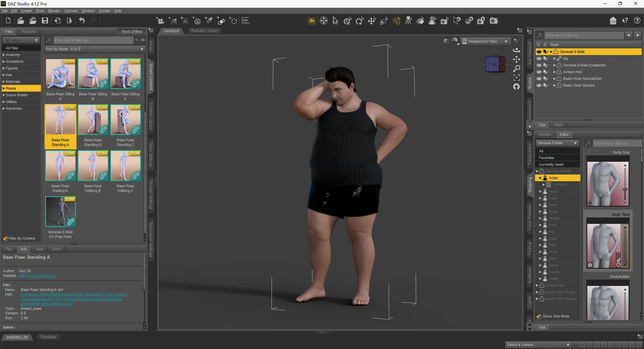Click the New Scene icon
This screenshot has width=644, height=349.
click(8, 20)
